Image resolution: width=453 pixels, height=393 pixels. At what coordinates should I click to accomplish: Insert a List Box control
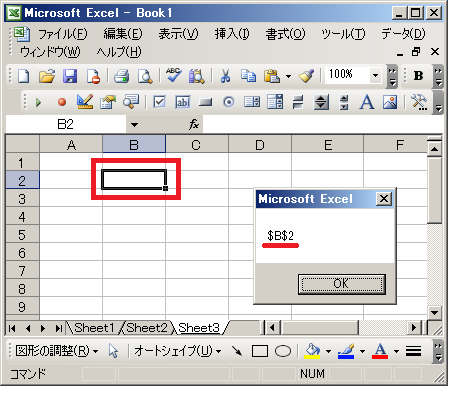252,102
